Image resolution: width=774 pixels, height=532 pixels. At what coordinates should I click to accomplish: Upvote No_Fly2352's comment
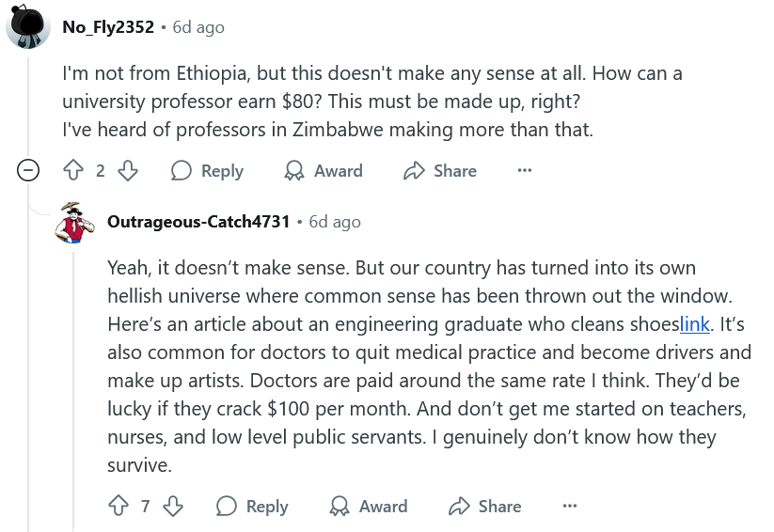click(73, 171)
